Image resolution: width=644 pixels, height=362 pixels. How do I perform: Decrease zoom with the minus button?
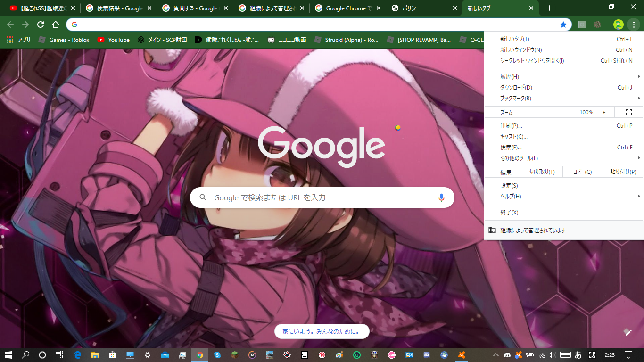(568, 112)
